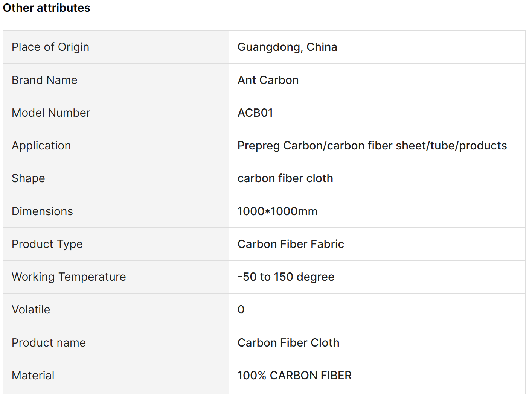Screen dimensions: 532x394
Task: Click the Guangdong, China value
Action: [x=287, y=47]
